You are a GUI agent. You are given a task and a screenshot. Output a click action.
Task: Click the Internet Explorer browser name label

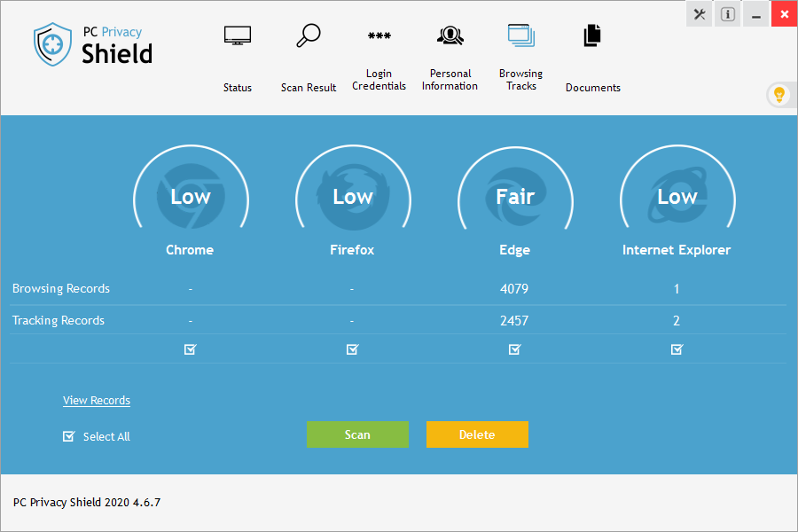pos(677,249)
